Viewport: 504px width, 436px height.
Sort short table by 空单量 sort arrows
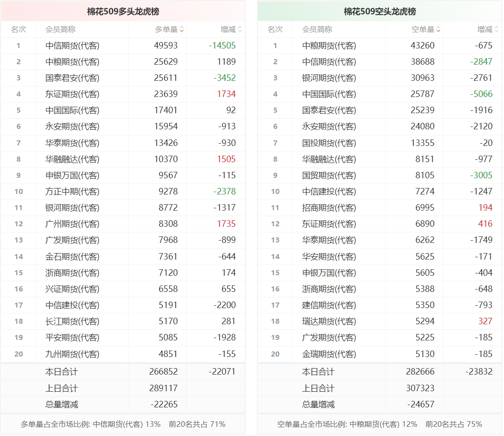click(x=438, y=30)
